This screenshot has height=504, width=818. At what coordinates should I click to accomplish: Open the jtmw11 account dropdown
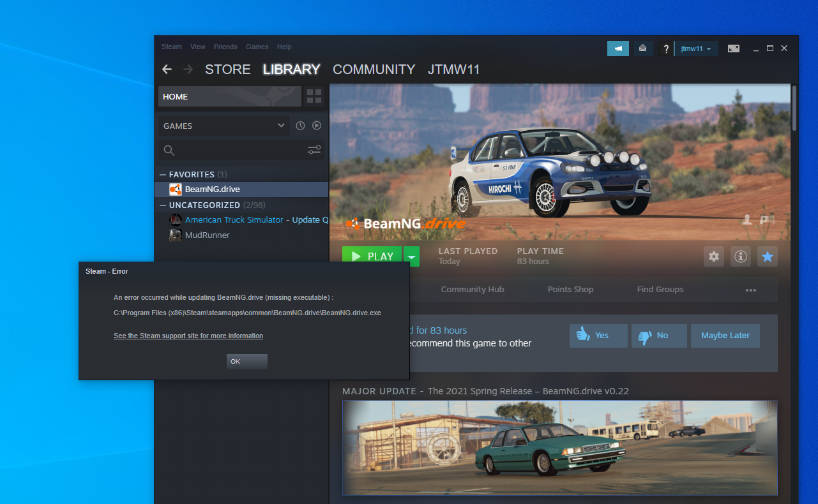pyautogui.click(x=697, y=48)
